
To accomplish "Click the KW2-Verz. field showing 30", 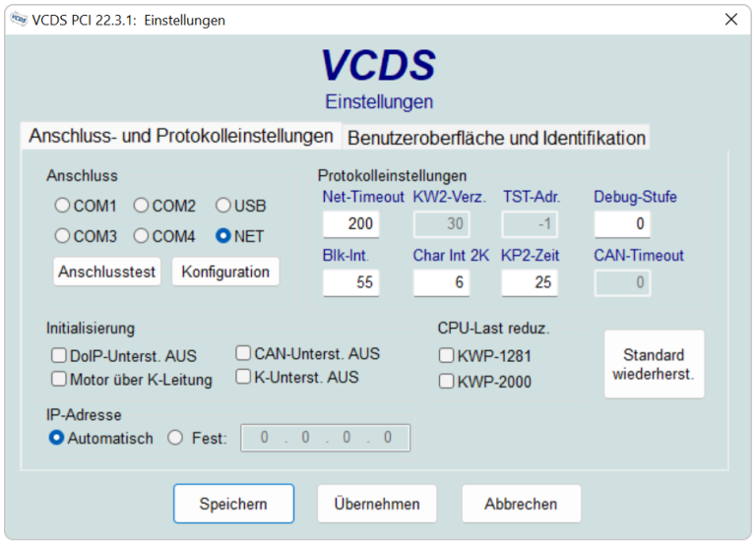I will coord(441,223).
